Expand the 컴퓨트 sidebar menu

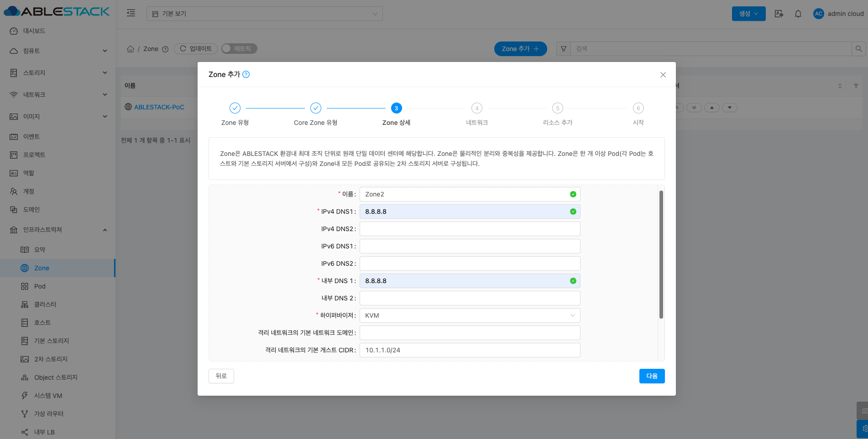pos(58,51)
